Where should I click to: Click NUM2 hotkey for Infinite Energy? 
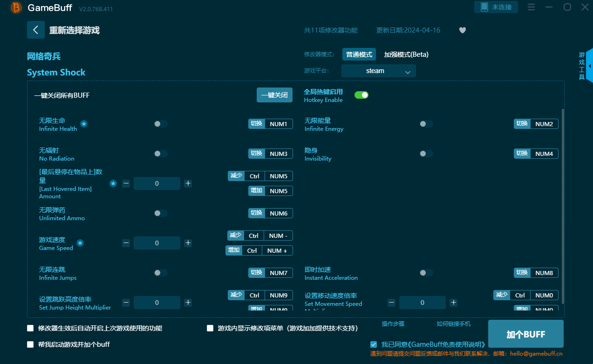544,124
